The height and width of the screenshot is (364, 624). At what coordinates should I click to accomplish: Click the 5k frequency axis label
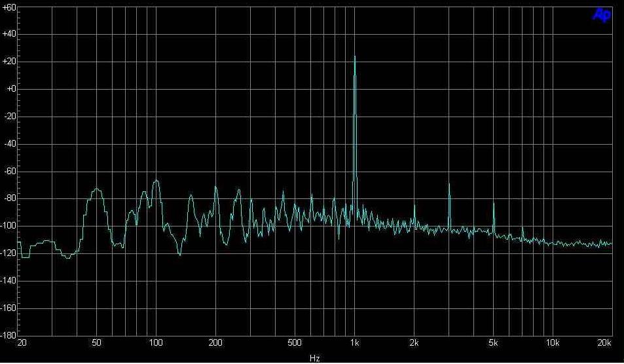click(494, 343)
